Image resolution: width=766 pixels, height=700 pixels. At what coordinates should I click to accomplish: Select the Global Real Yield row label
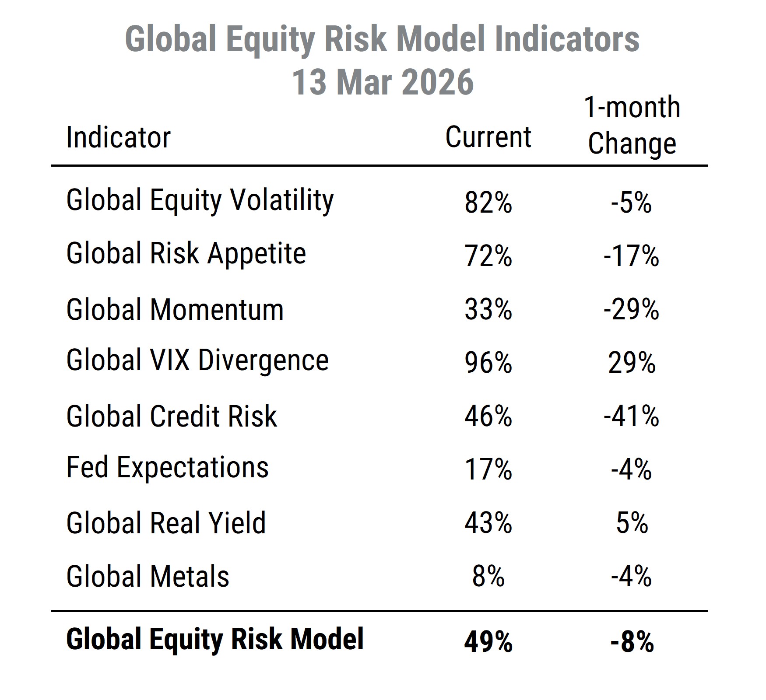pyautogui.click(x=166, y=523)
